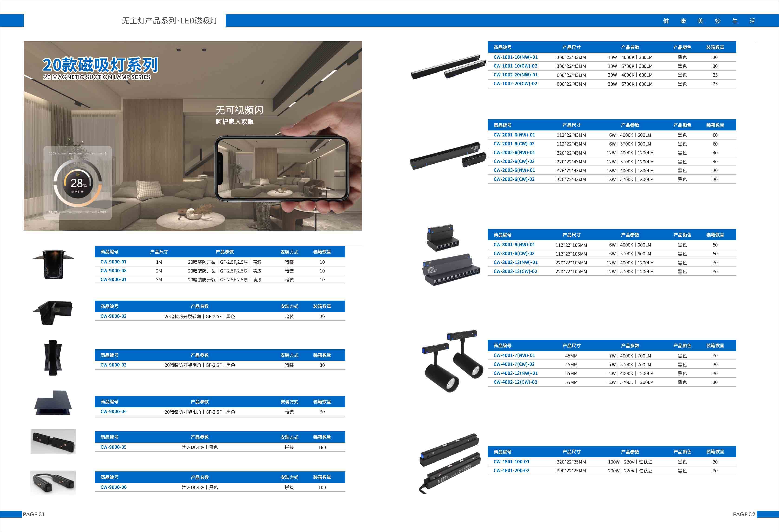This screenshot has width=779, height=532.
Task: Click the 无可视频闪 caption in the banner
Action: 239,110
